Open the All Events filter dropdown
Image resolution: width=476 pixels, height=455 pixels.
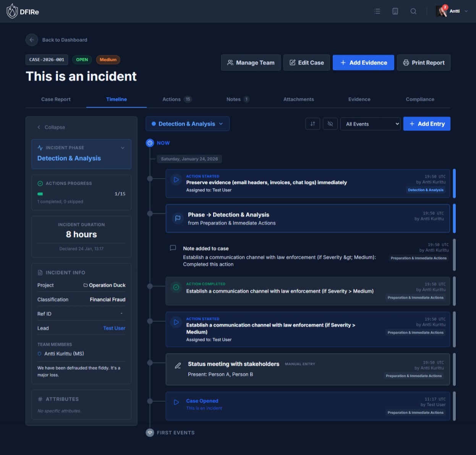(x=370, y=124)
